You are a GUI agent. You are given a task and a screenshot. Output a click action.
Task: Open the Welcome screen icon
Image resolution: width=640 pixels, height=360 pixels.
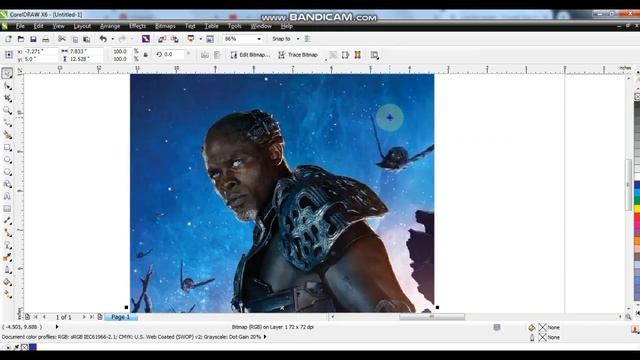pyautogui.click(x=210, y=39)
